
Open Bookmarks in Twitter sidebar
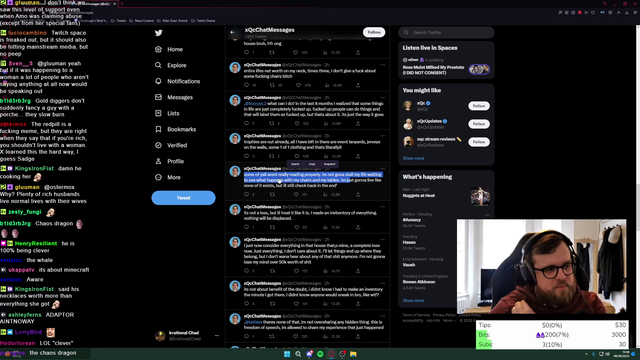point(176,129)
